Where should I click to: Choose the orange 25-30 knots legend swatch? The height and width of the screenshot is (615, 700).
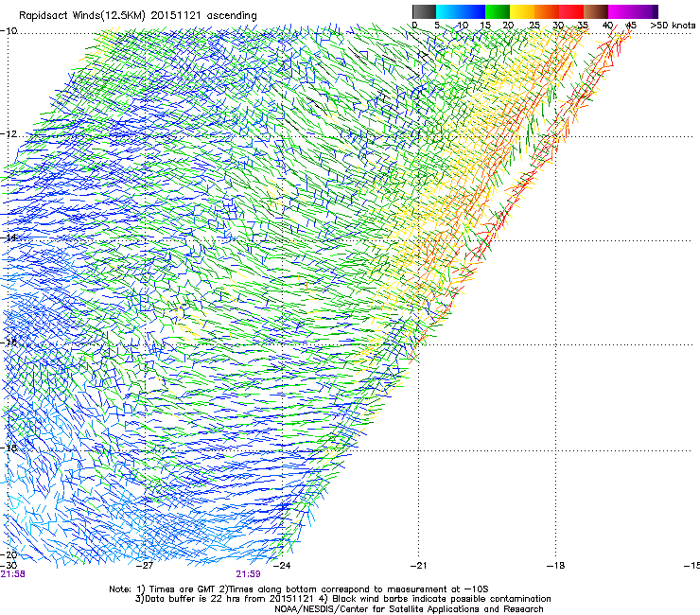[x=547, y=11]
